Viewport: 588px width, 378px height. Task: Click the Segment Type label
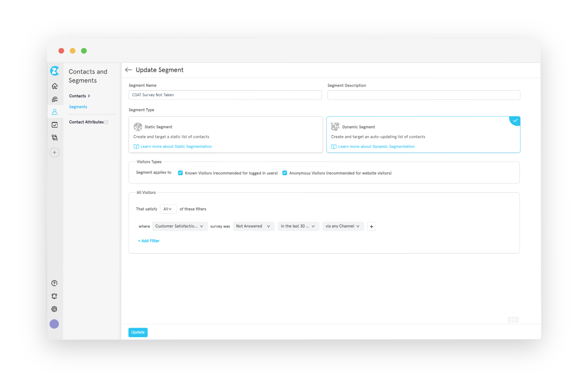click(142, 110)
